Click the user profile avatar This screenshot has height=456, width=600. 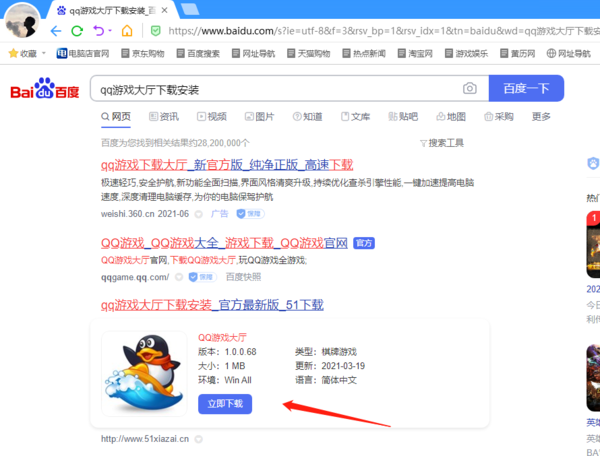(22, 21)
